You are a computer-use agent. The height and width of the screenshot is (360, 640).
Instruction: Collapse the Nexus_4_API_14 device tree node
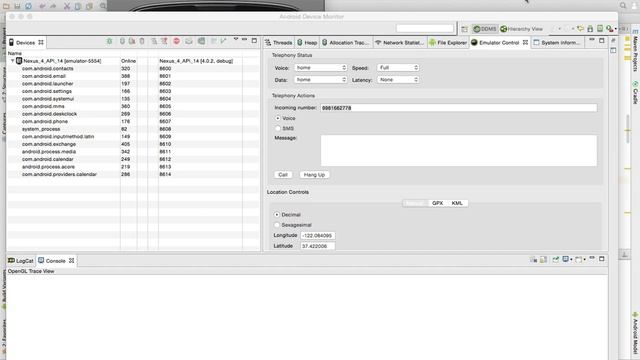coord(13,61)
